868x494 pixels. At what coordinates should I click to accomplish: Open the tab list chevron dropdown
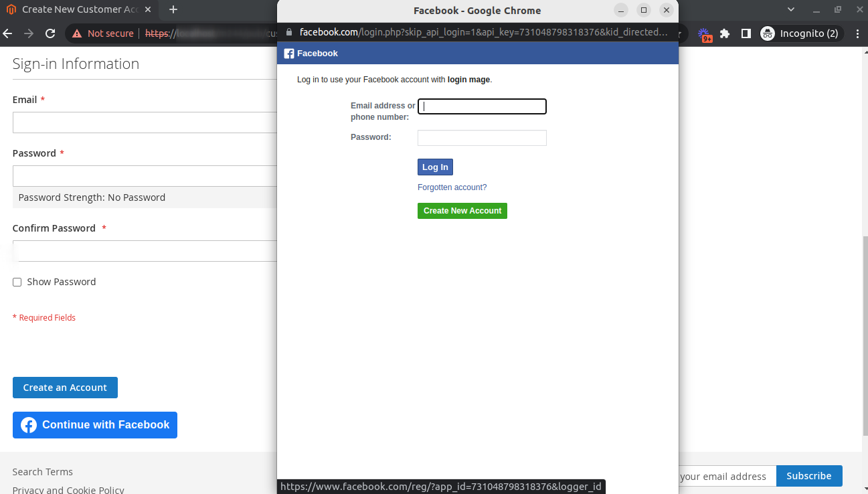(790, 9)
